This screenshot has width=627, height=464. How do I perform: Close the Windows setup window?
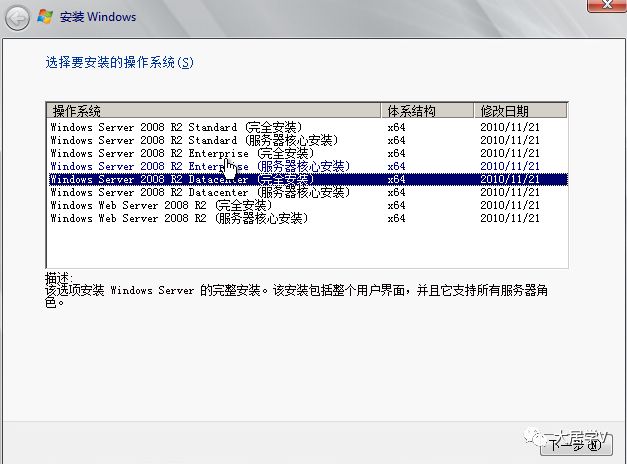607,5
